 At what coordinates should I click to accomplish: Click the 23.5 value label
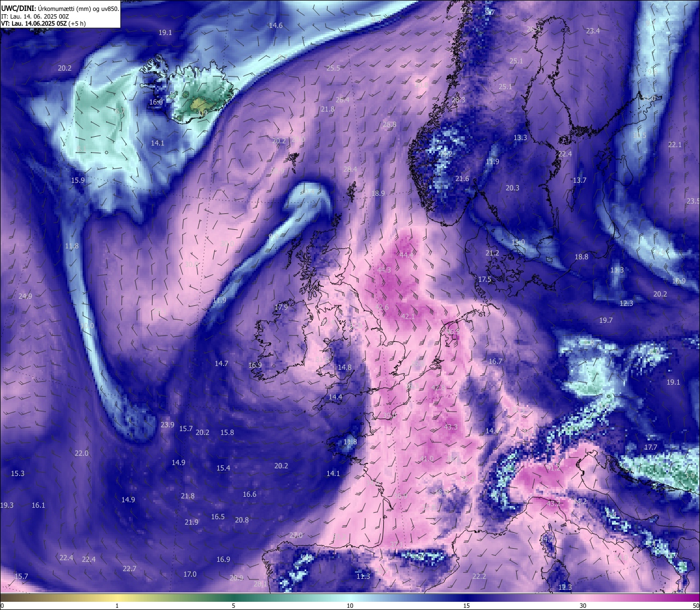693,201
